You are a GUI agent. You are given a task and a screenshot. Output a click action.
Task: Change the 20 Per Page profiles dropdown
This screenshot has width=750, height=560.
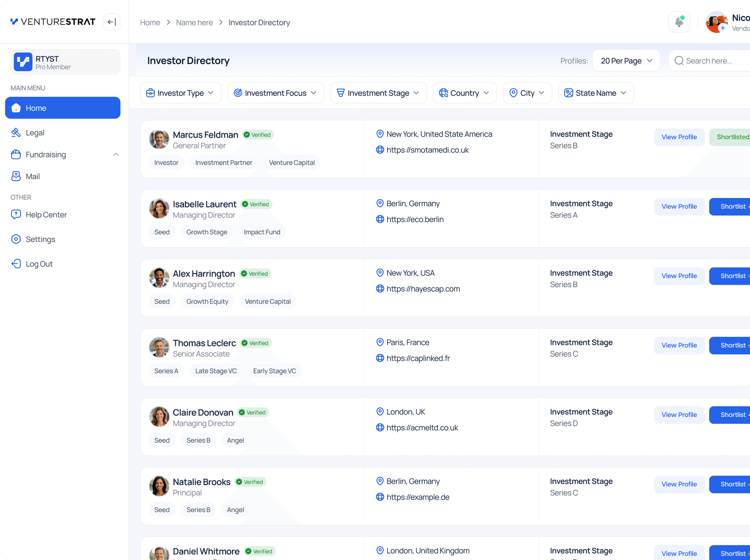point(626,61)
